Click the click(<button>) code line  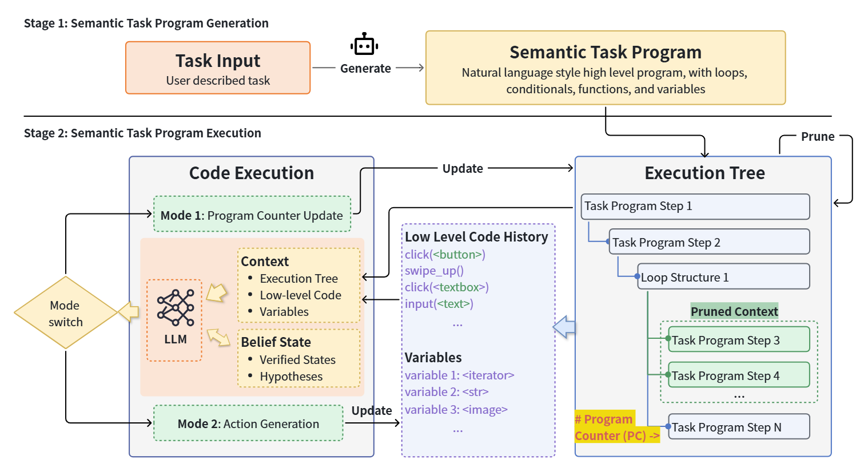445,255
